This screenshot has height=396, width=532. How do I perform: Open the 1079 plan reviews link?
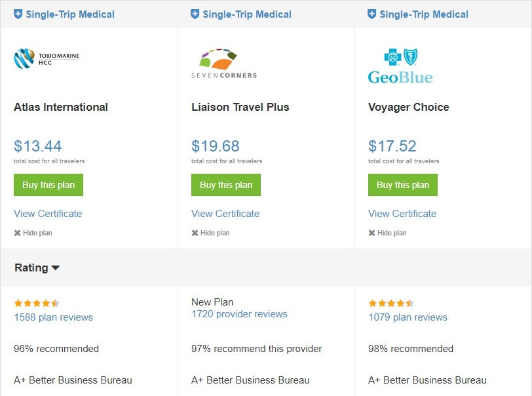[408, 317]
